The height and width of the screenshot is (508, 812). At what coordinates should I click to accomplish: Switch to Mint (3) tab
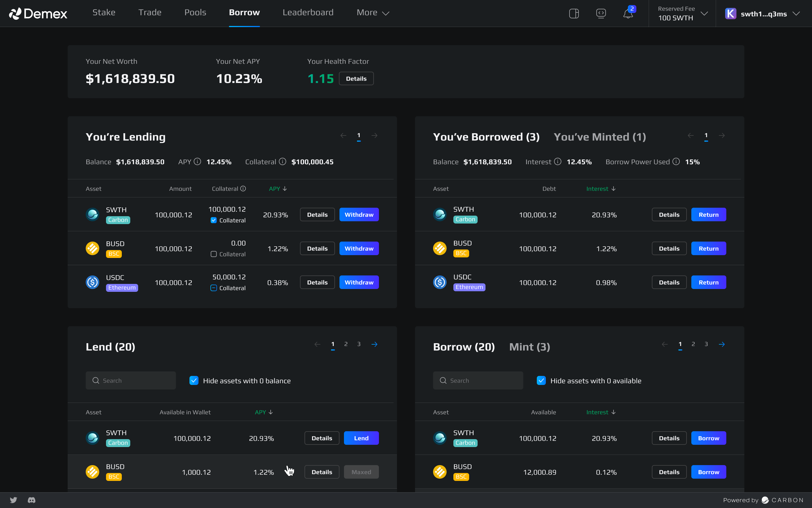[x=529, y=347]
